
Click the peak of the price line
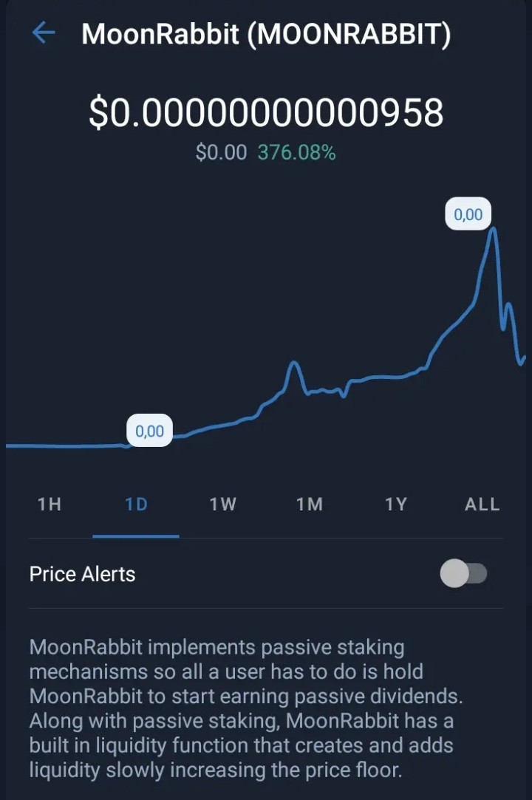493,230
